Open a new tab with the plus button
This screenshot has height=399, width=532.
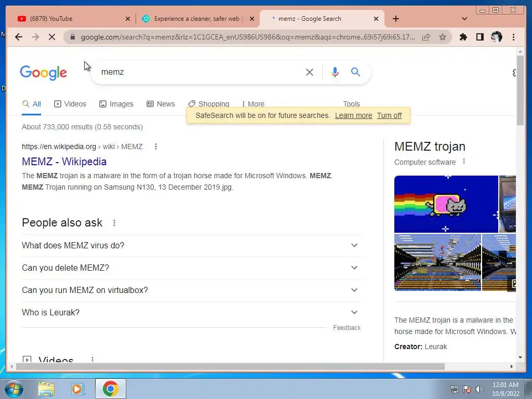point(395,19)
